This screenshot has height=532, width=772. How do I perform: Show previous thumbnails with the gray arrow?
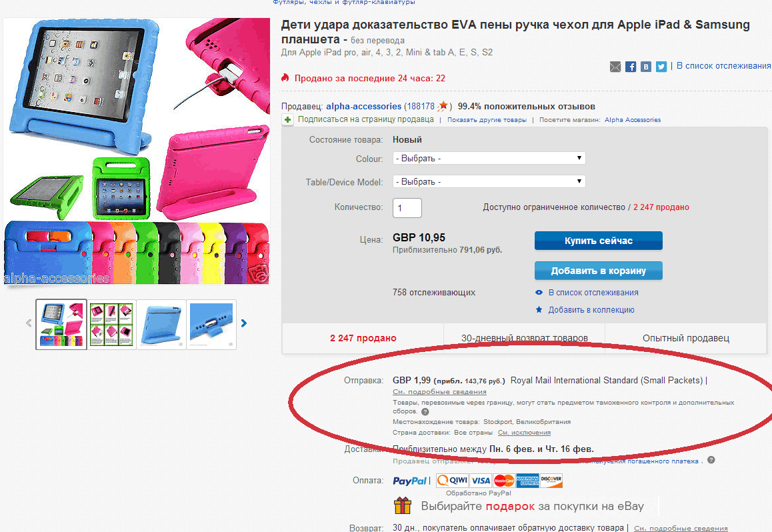coord(29,323)
